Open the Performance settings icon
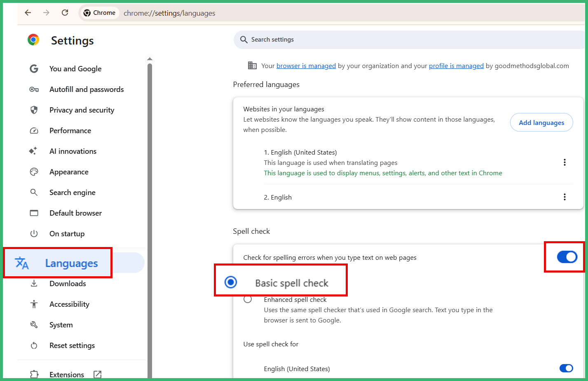 click(x=34, y=130)
